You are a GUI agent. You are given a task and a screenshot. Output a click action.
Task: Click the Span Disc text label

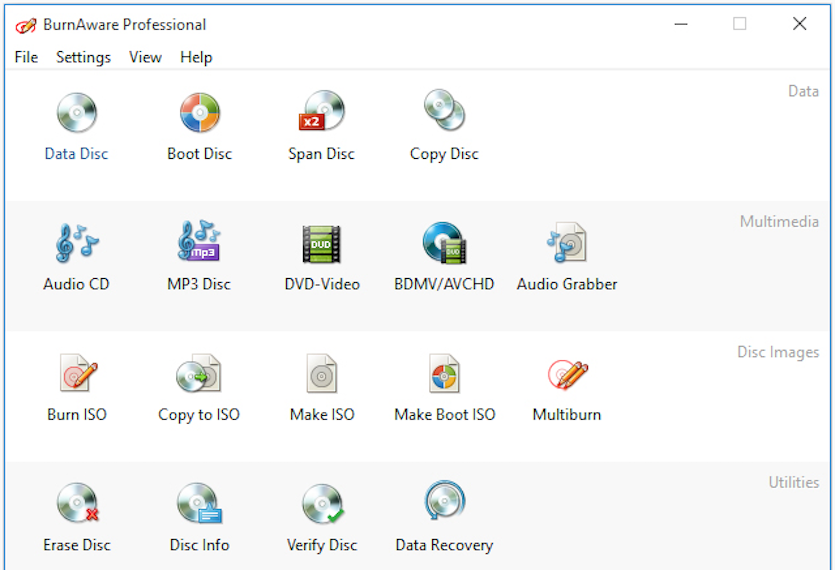pyautogui.click(x=322, y=154)
